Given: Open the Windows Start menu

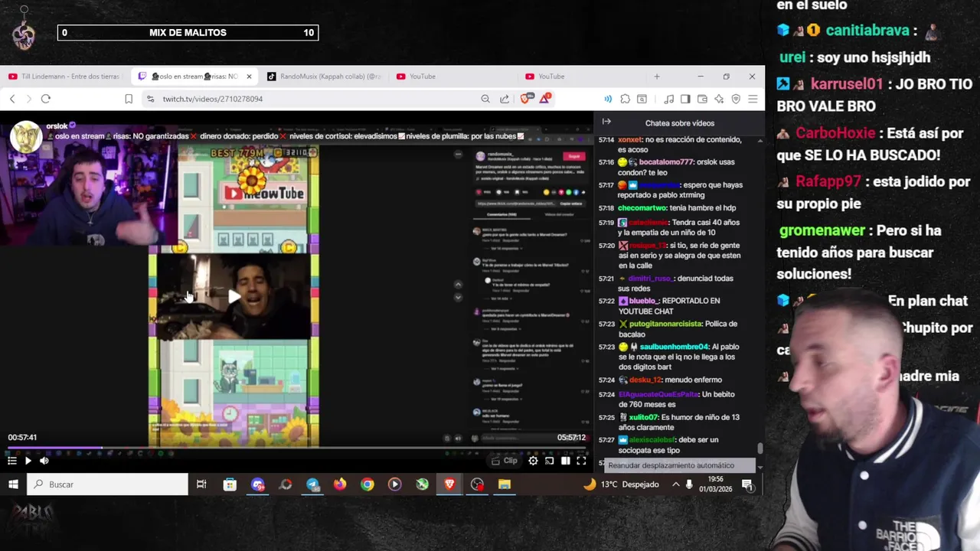Looking at the screenshot, I should pos(13,484).
